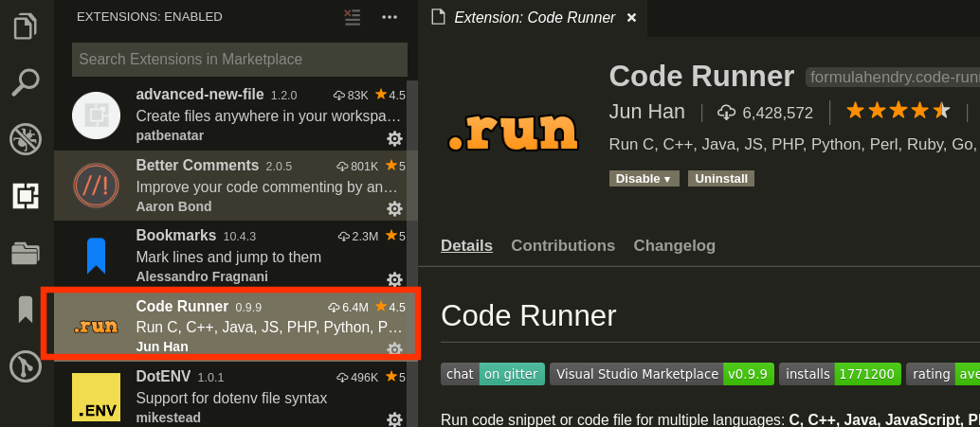Open manage gear for advanced-new-file
Image resolution: width=980 pixels, height=427 pixels.
pos(394,138)
